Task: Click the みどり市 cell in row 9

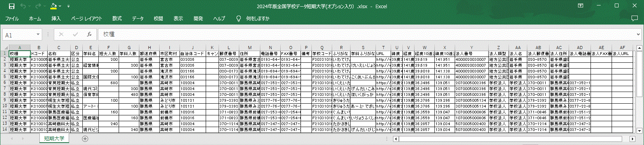Action: tap(169, 100)
